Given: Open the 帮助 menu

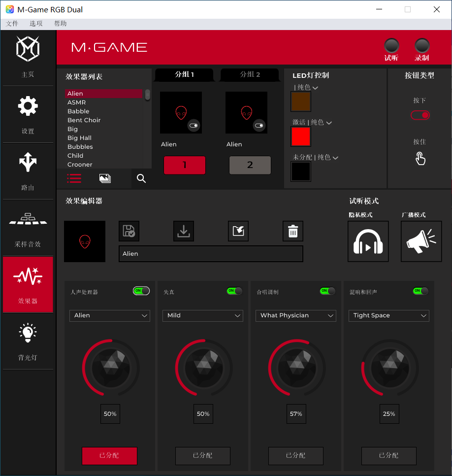Looking at the screenshot, I should 61,24.
